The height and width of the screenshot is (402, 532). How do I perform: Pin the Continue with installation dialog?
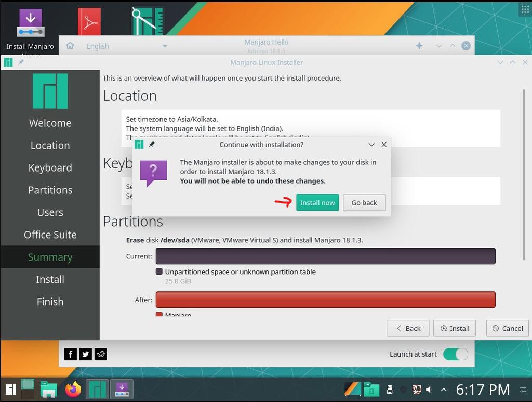[152, 144]
